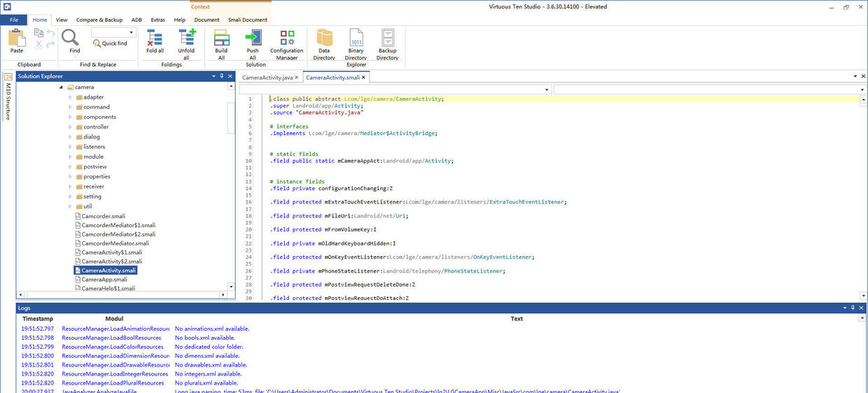Screen dimensions: 868x393
Task: Click the Build All icon
Action: tap(221, 38)
